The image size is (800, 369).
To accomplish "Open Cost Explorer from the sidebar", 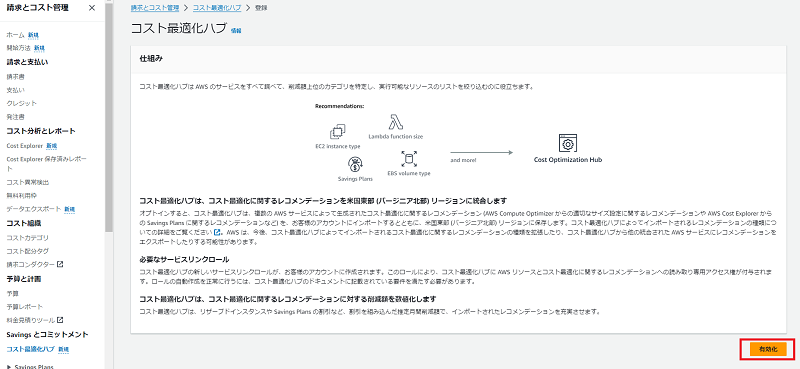I will click(24, 146).
